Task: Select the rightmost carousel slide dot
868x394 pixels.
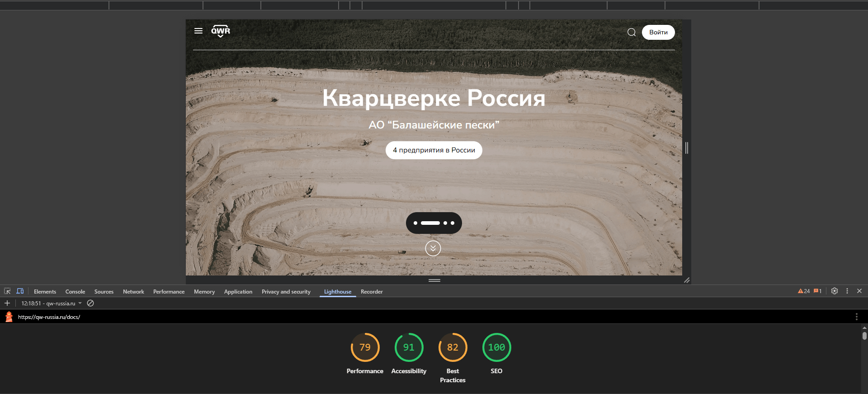Action: click(453, 223)
